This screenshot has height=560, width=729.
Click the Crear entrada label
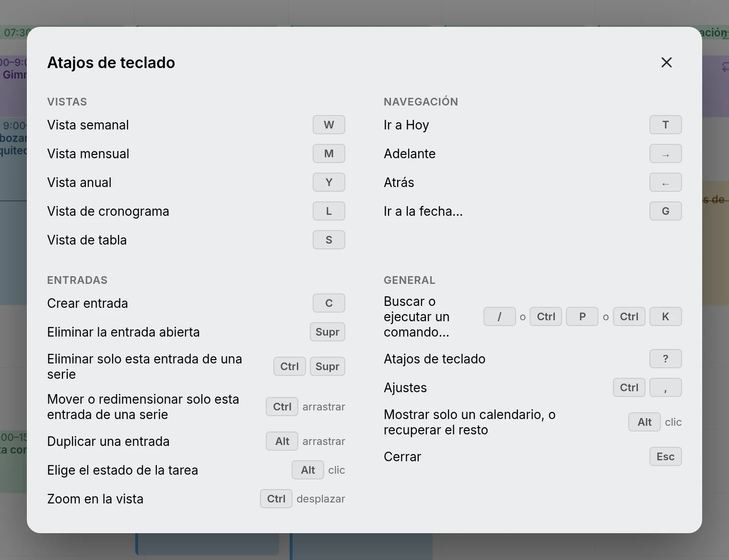tap(87, 303)
